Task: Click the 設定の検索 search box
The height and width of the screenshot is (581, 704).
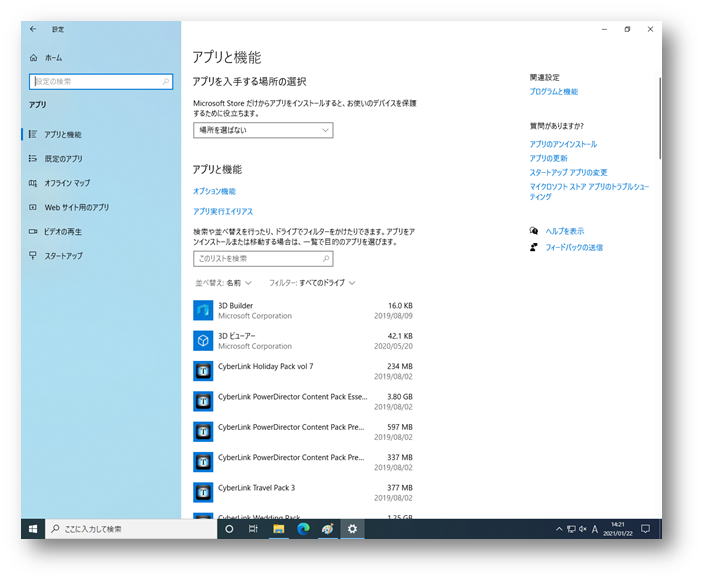Action: click(x=101, y=82)
